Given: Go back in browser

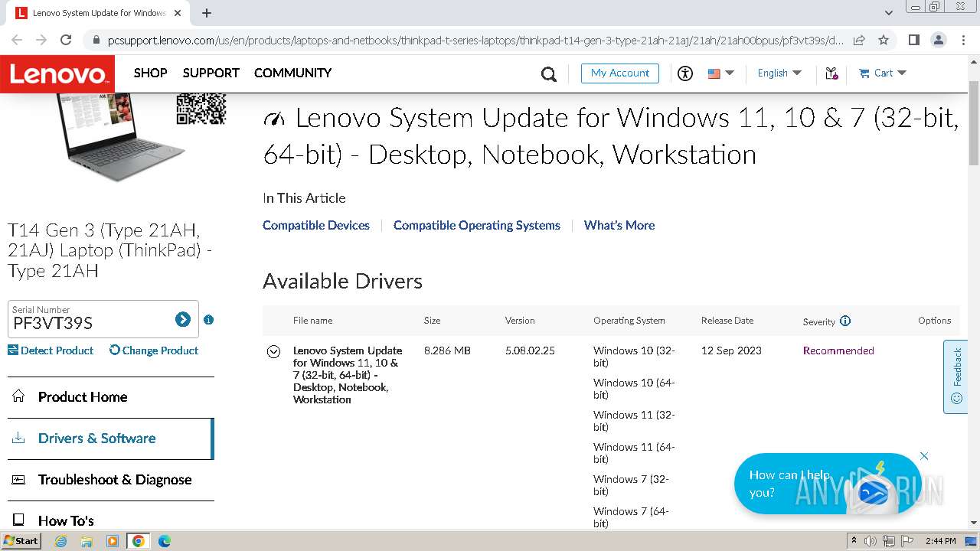Looking at the screenshot, I should [x=17, y=40].
